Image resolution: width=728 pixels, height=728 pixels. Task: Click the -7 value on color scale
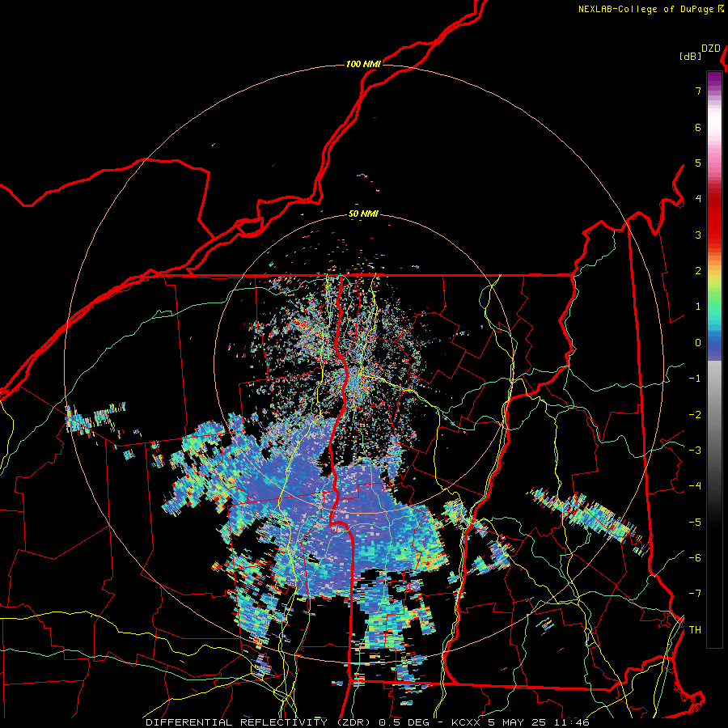click(695, 594)
